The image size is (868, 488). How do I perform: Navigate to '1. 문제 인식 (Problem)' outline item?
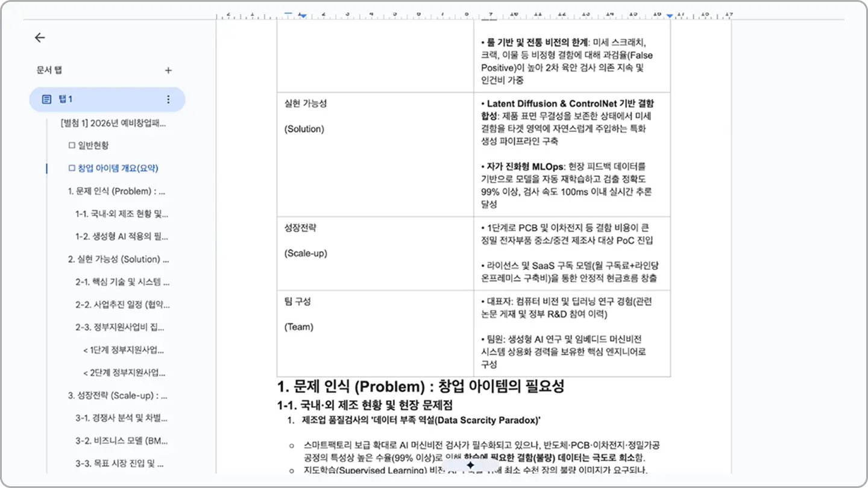[x=117, y=191]
